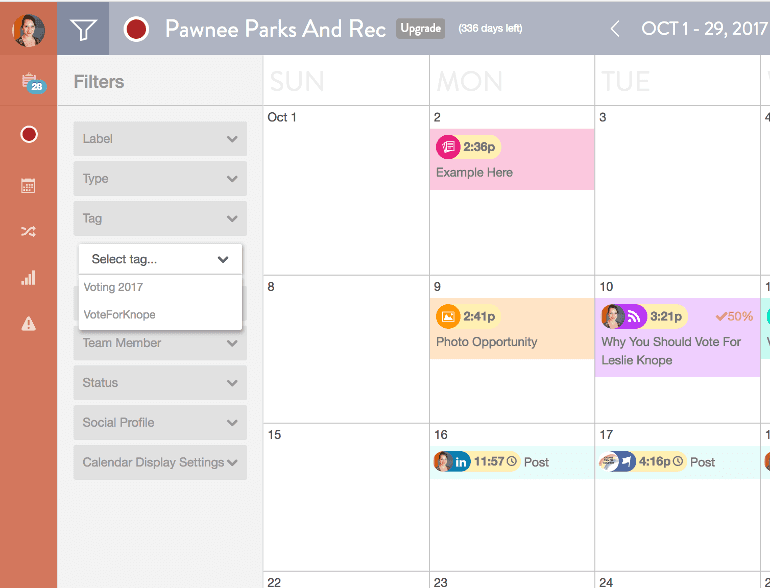Open the bar chart analytics icon

click(x=28, y=277)
